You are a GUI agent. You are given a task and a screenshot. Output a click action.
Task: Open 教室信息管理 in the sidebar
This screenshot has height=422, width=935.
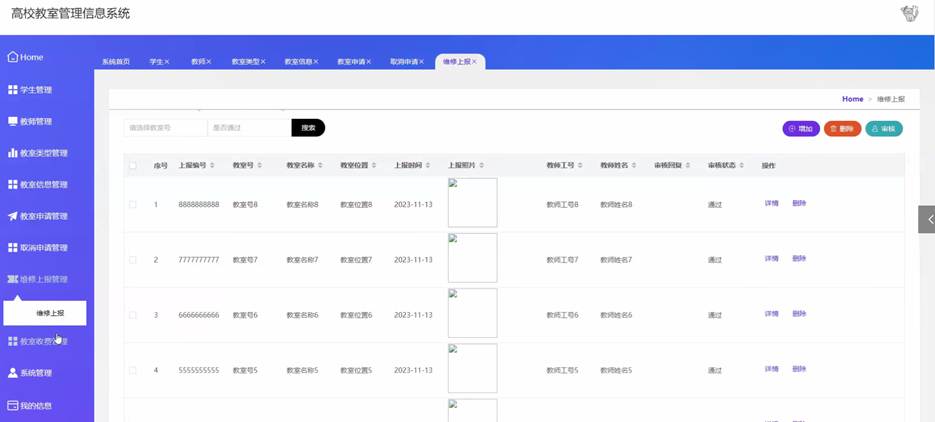(x=38, y=185)
